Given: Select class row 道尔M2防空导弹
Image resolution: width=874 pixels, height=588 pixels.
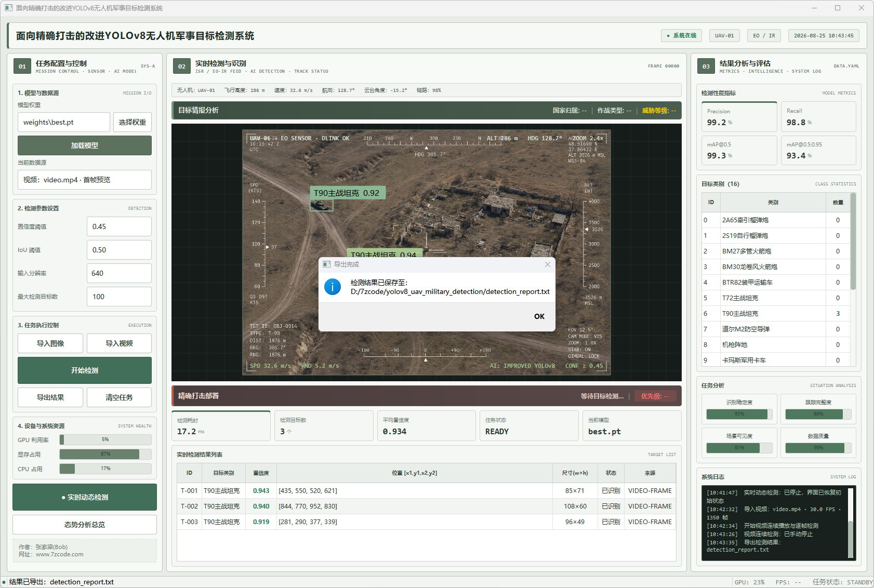Looking at the screenshot, I should [776, 329].
